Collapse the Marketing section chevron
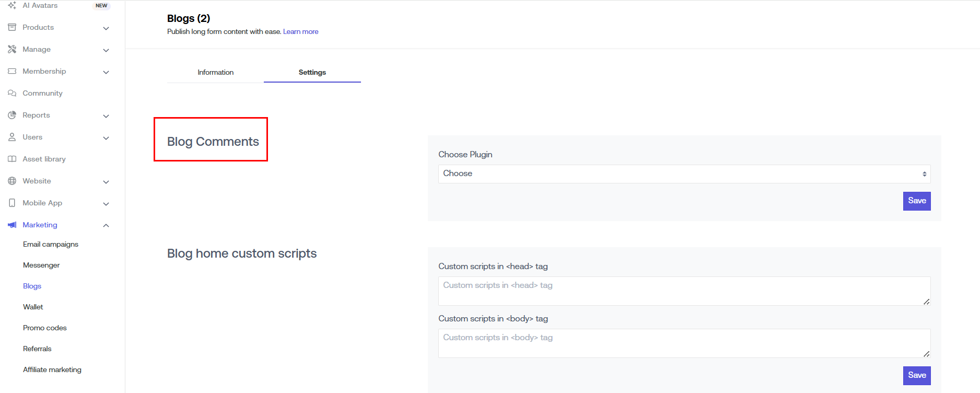This screenshot has width=980, height=393. [x=106, y=225]
